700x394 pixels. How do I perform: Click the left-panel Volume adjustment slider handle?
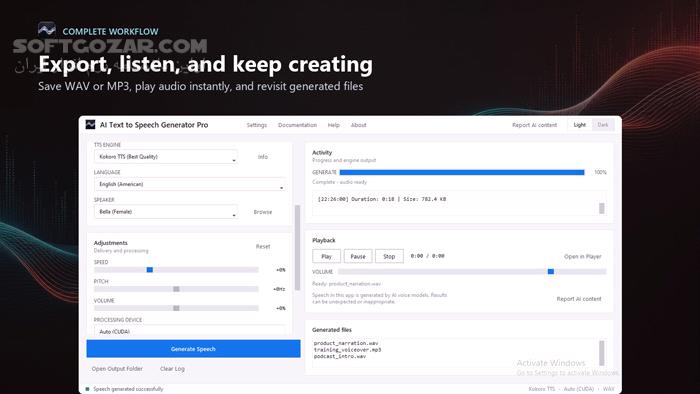pos(176,308)
